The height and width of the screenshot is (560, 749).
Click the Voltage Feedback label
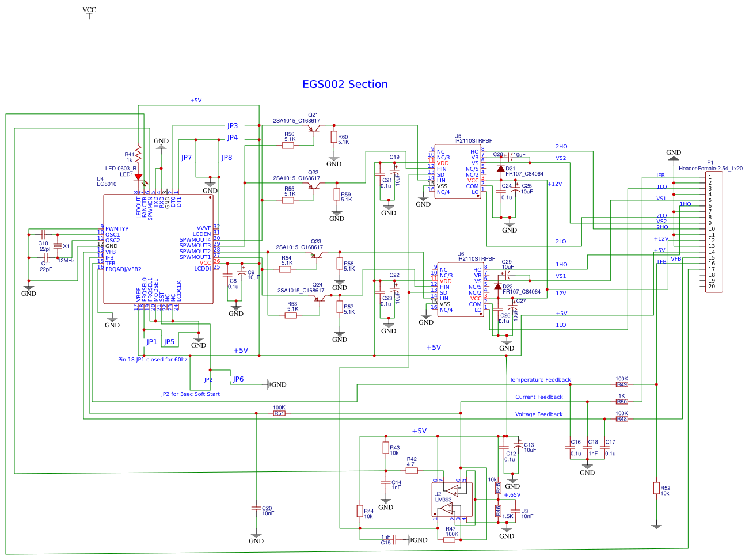click(539, 414)
